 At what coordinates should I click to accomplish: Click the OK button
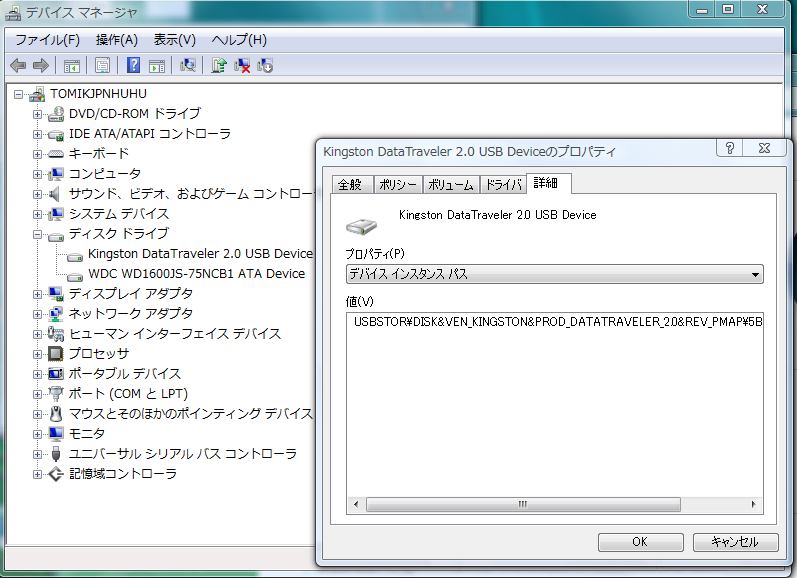(x=640, y=542)
